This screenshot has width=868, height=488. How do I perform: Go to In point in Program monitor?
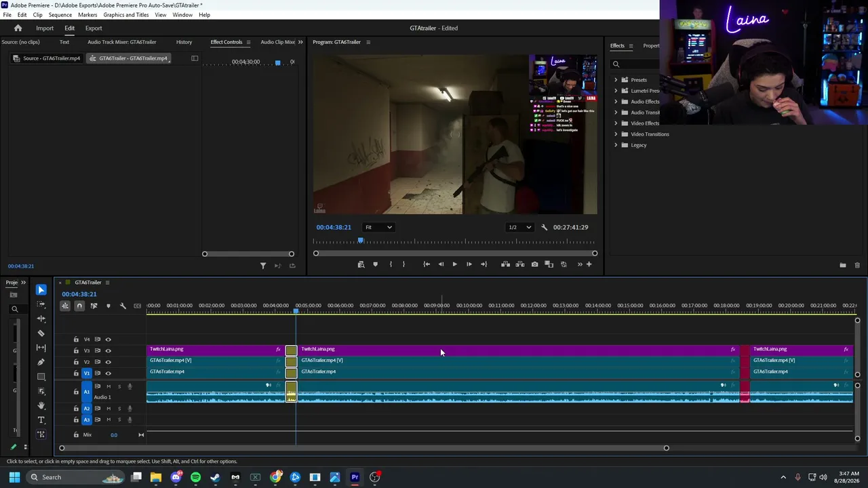(427, 264)
